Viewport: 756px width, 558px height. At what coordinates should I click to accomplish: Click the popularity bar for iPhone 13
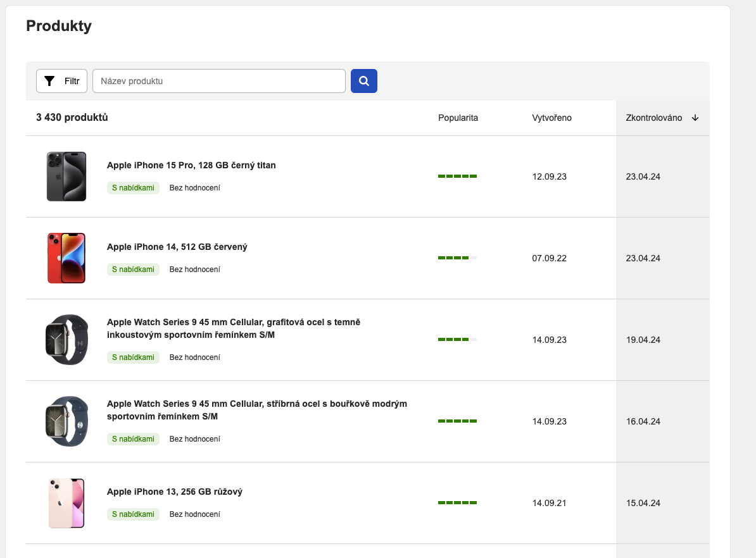point(457,503)
